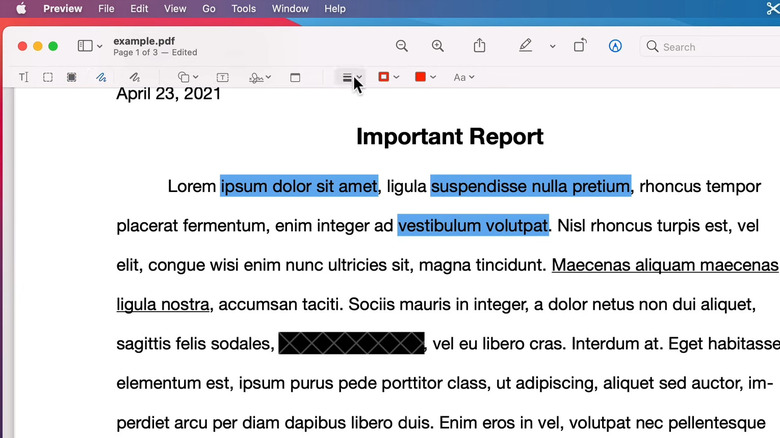This screenshot has height=438, width=780.
Task: Click the Zoom In magnifier icon
Action: pos(437,46)
